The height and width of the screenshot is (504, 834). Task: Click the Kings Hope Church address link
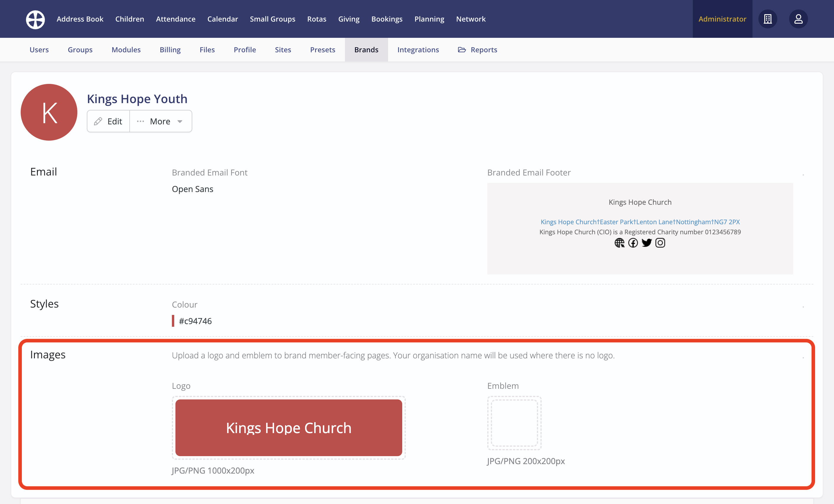(x=640, y=222)
